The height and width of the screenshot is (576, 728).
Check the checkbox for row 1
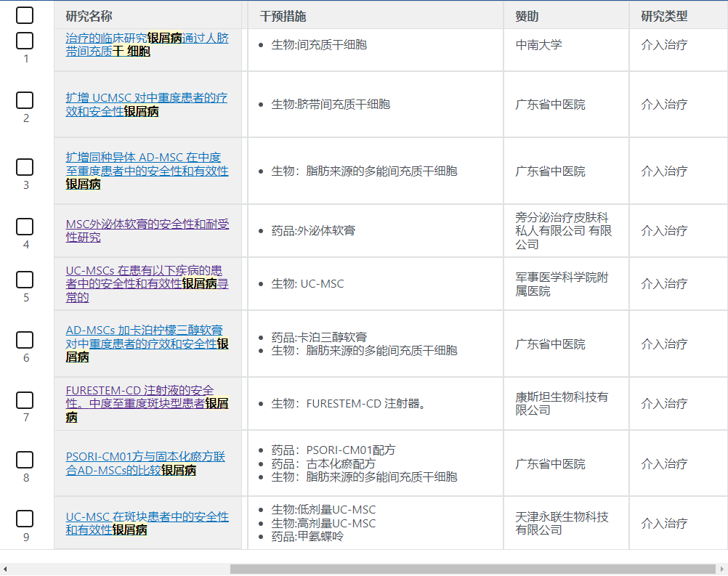[25, 41]
